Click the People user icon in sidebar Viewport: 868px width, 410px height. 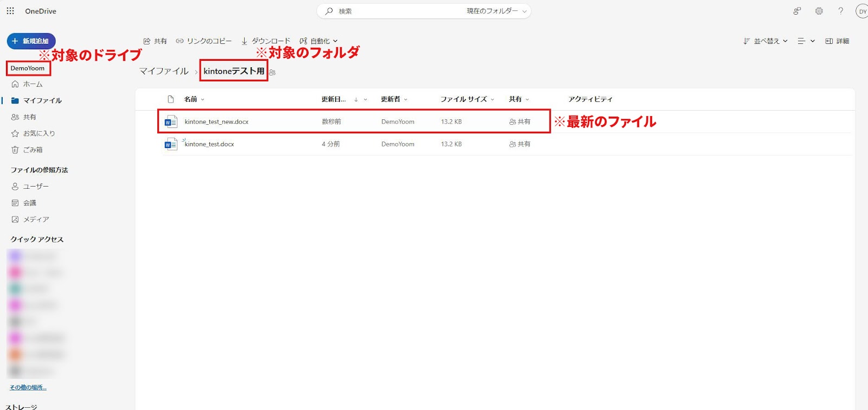(x=15, y=187)
